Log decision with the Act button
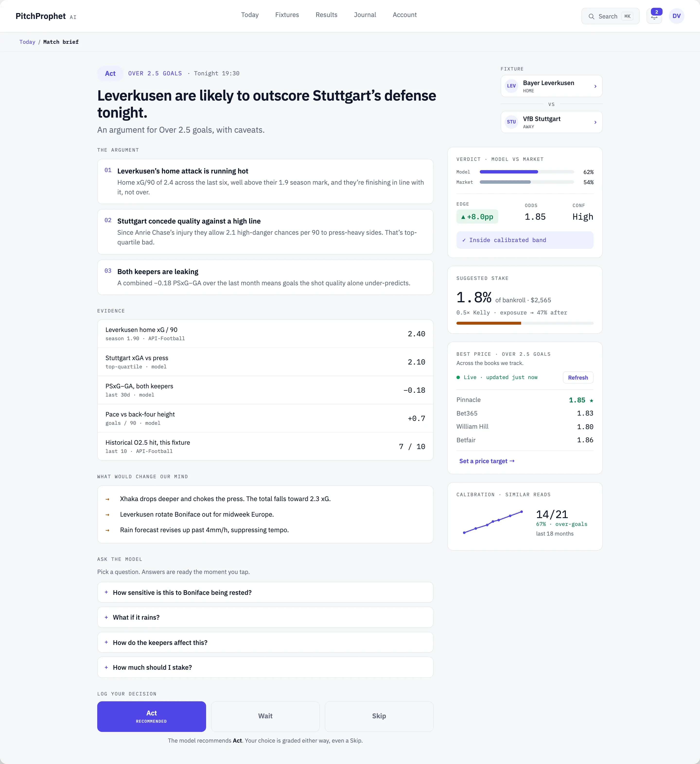The width and height of the screenshot is (700, 764). tap(152, 716)
